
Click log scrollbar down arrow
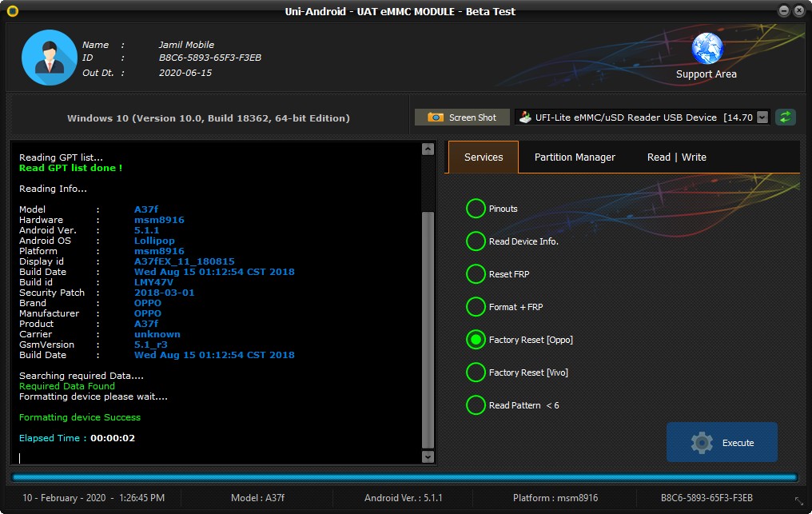coord(428,456)
